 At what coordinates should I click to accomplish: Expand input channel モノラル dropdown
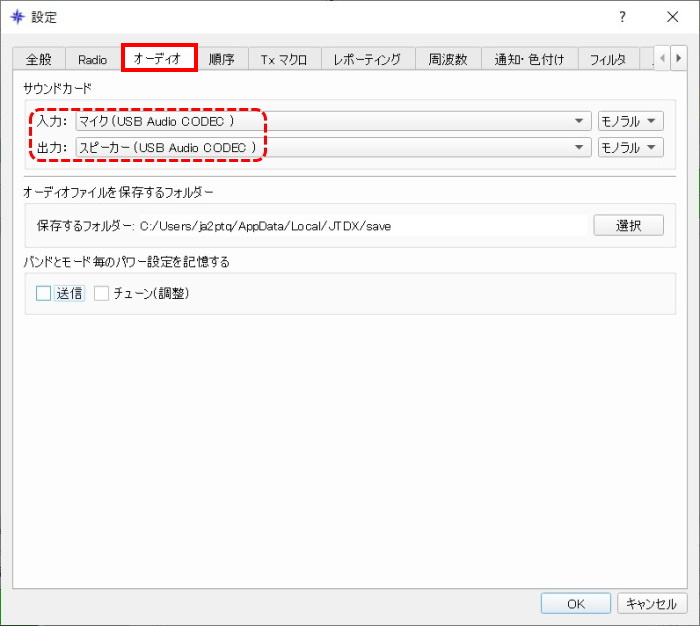point(630,121)
